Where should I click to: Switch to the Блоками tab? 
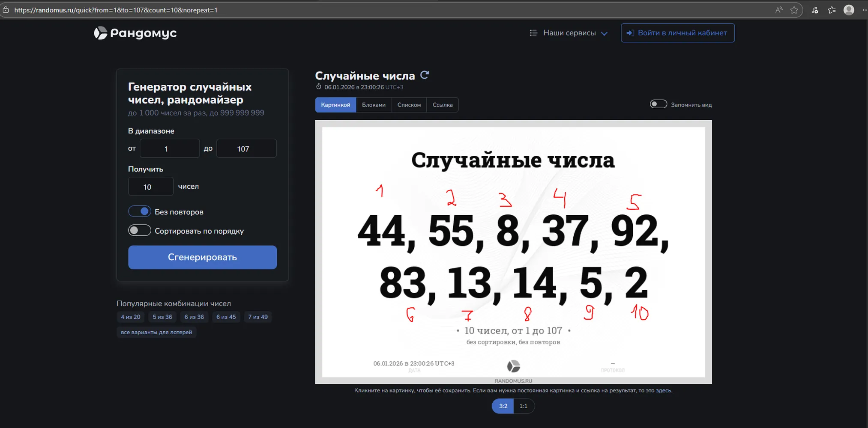[x=374, y=105]
